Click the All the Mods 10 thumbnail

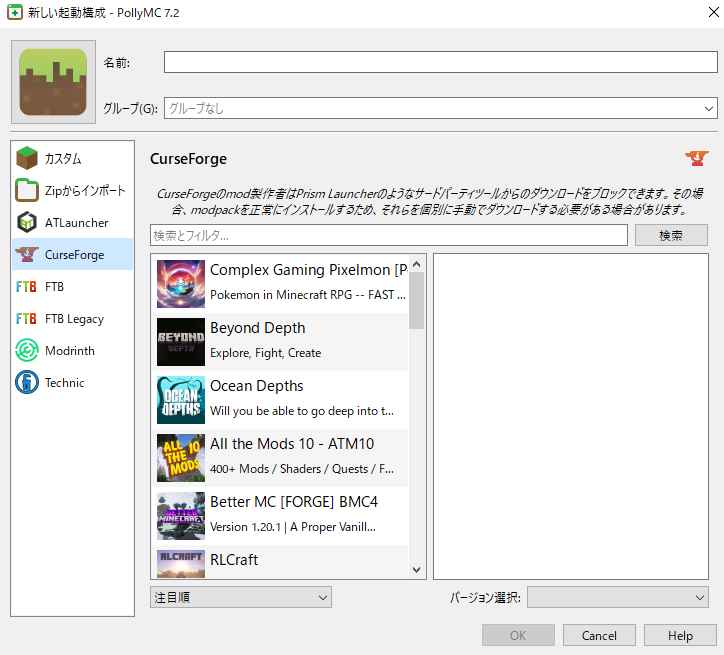click(x=181, y=457)
